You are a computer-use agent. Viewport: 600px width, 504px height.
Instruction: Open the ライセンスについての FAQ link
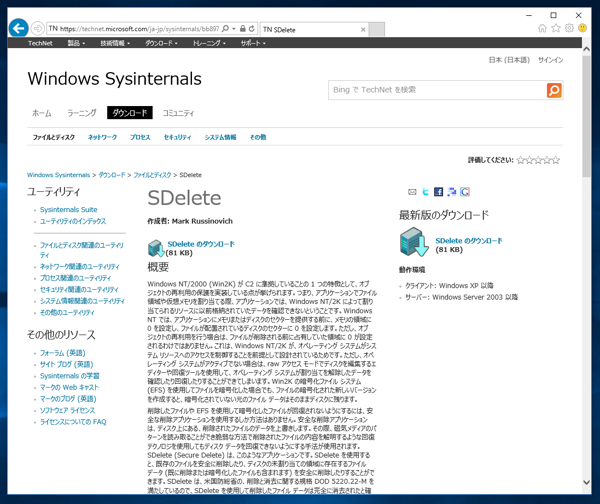click(73, 422)
